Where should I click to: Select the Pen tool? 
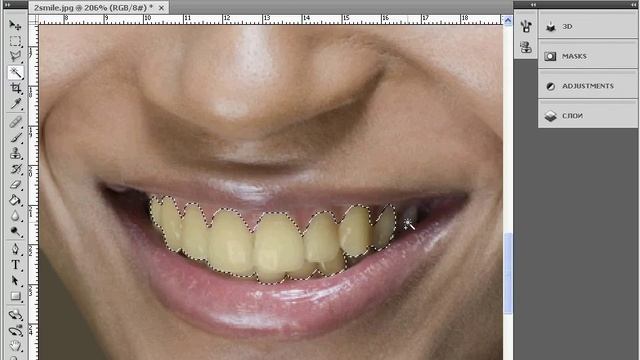(x=16, y=249)
